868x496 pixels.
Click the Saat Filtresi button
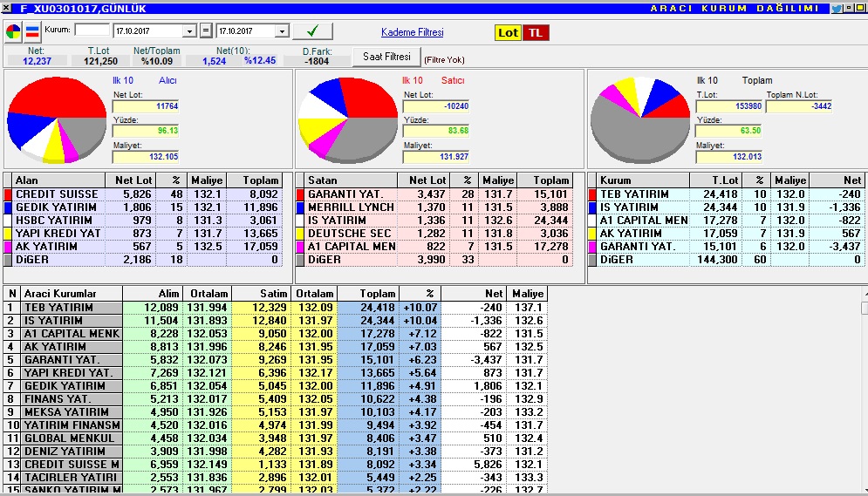(x=386, y=57)
